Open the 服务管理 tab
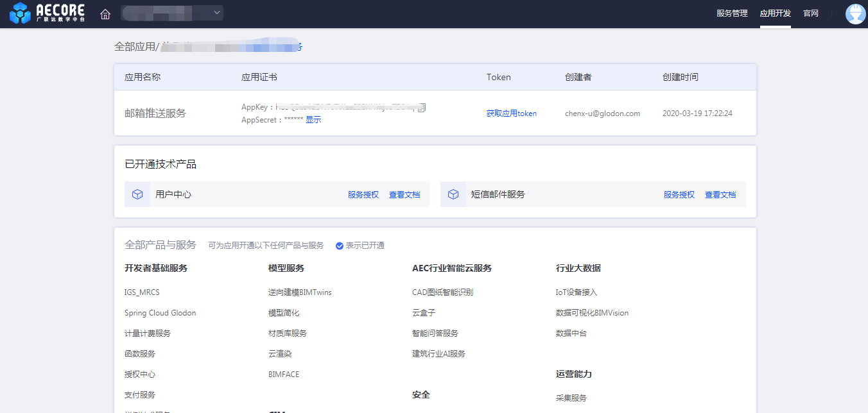Image resolution: width=868 pixels, height=413 pixels. 732,13
